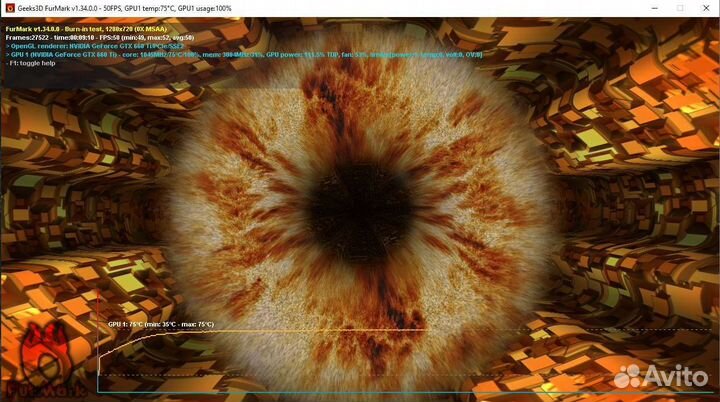Click the red vertical graph start line
The height and width of the screenshot is (402, 720).
coord(98,340)
